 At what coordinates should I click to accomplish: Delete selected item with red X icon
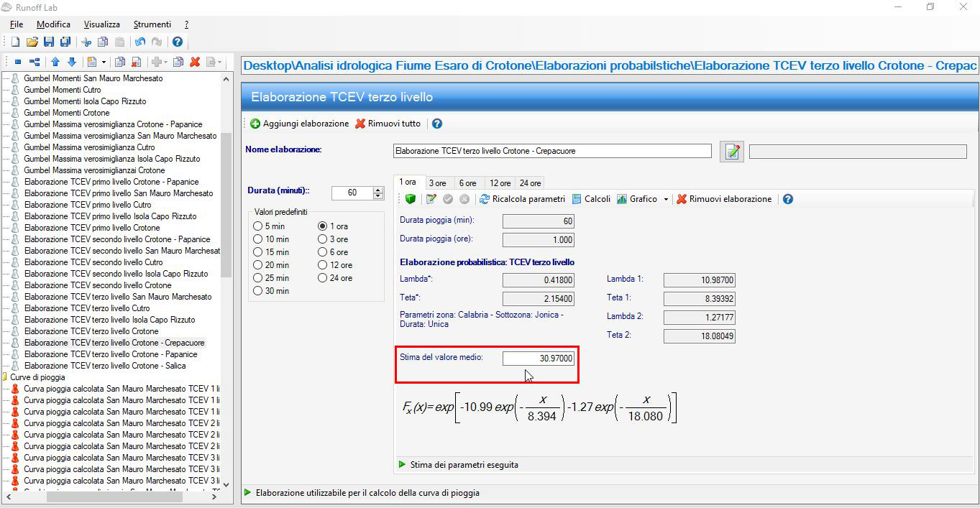click(x=194, y=63)
